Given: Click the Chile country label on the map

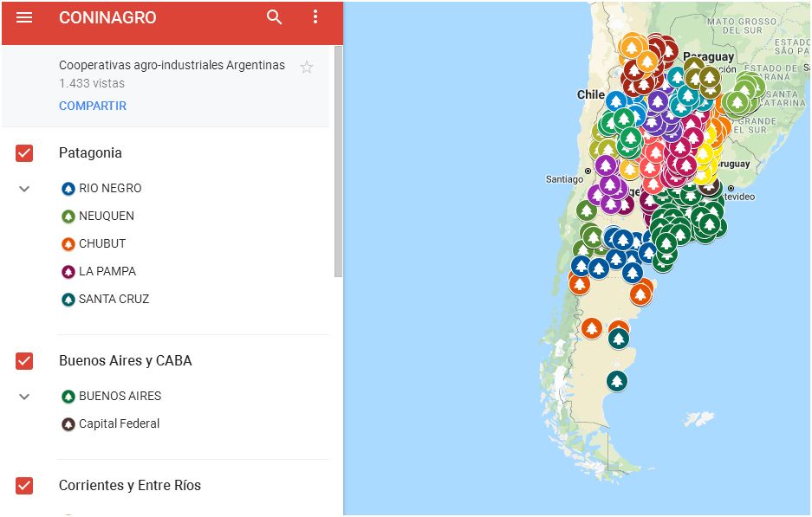Looking at the screenshot, I should [591, 94].
